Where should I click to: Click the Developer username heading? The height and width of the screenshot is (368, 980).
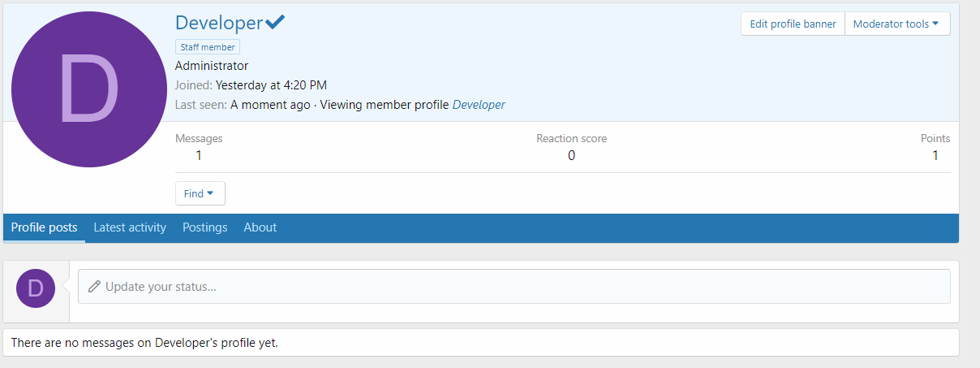point(219,23)
